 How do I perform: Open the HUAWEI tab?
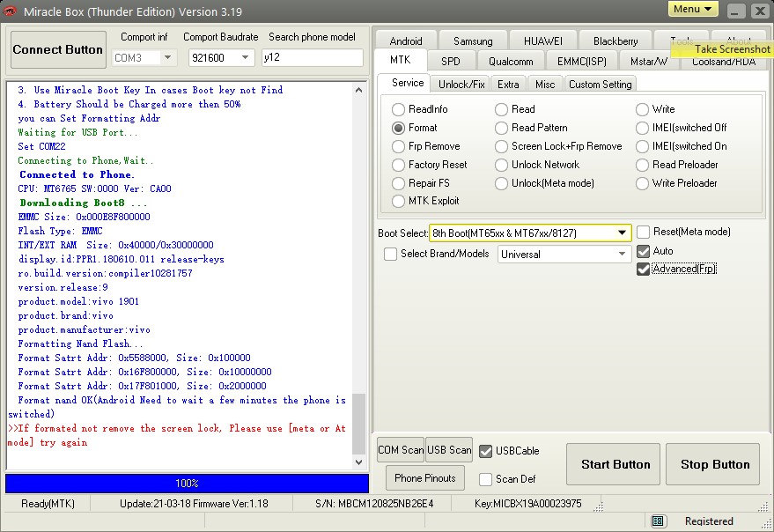(x=542, y=41)
